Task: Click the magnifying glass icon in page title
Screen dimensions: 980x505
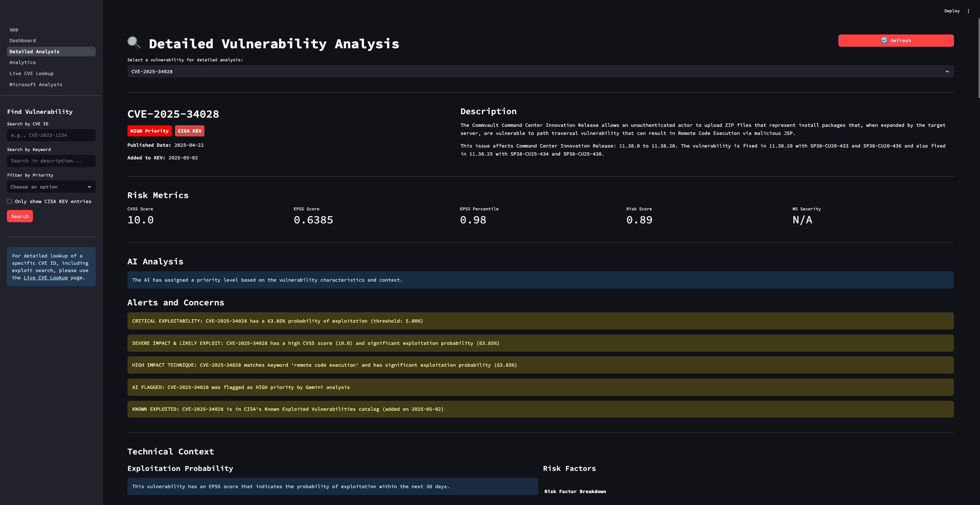Action: [x=134, y=43]
